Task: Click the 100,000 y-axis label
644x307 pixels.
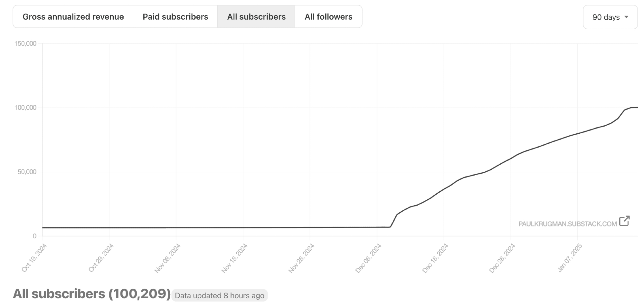Action: pos(25,108)
